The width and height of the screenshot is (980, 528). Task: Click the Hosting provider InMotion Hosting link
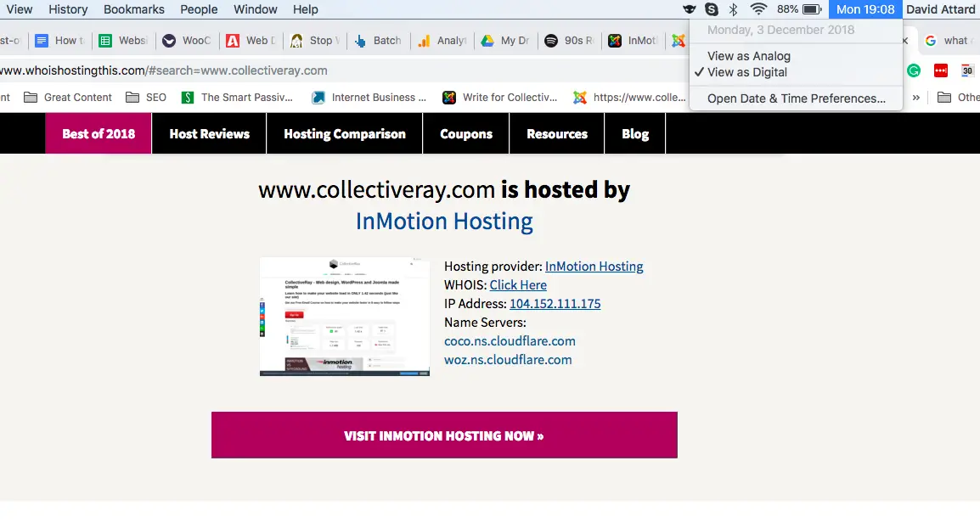pos(594,267)
